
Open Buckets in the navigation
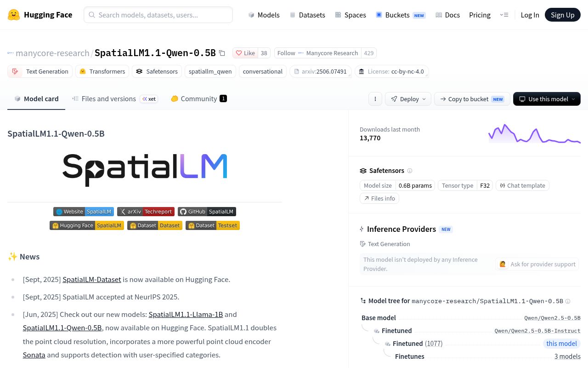(x=401, y=15)
